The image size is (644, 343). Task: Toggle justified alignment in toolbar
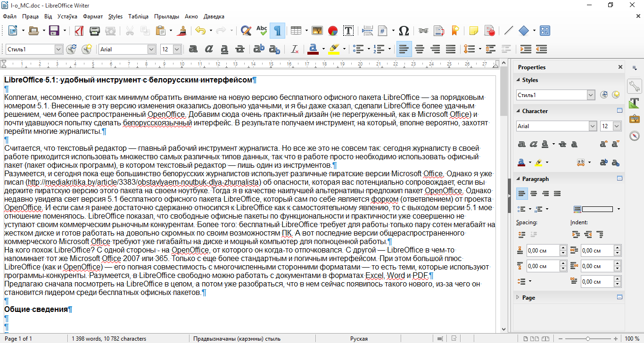451,49
